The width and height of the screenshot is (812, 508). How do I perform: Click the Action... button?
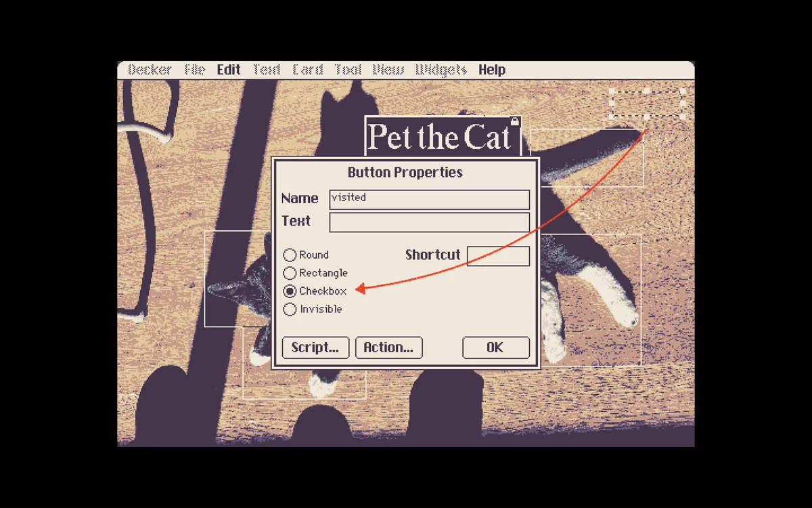pos(389,347)
